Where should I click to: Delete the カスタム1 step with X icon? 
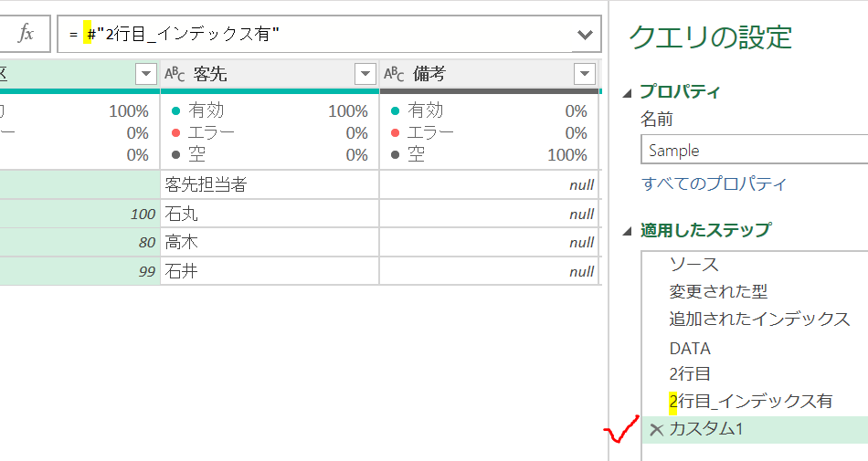tap(655, 429)
